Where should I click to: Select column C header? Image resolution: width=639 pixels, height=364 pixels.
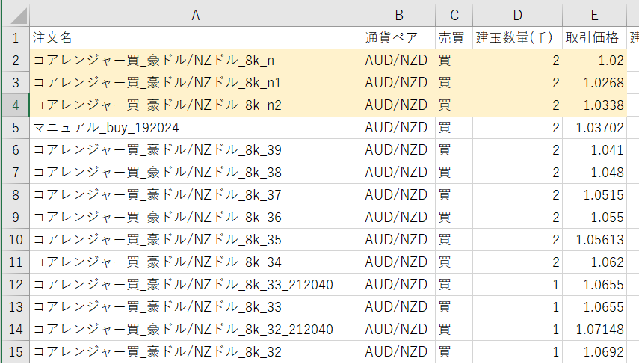pos(454,15)
